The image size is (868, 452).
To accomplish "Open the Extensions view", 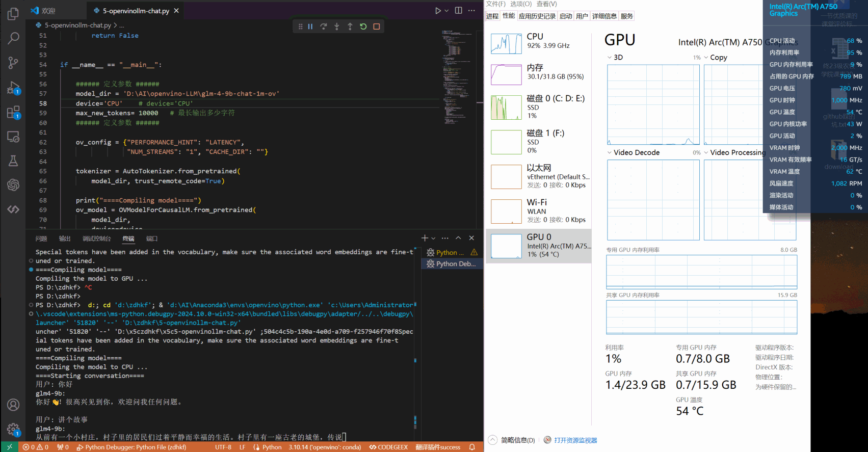I will coord(13,112).
